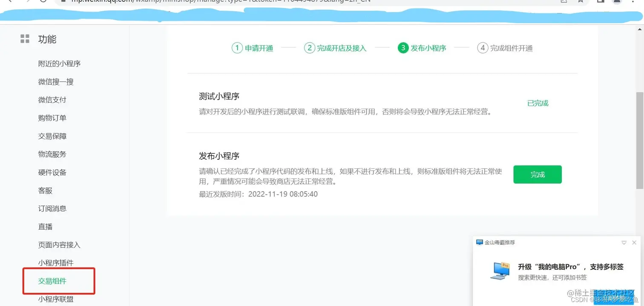Viewport: 644px width, 306px height.
Task: Click the browser back arrow
Action: pyautogui.click(x=9, y=2)
